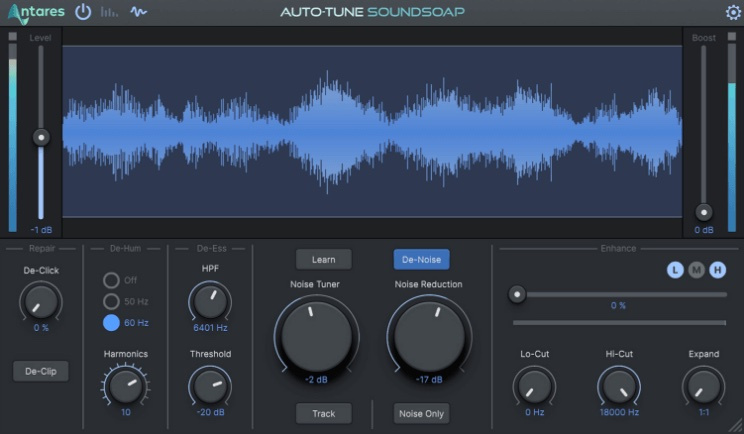Screen dimensions: 744x434
Task: Click the 0 Hz Lo-Cut value
Action: (534, 412)
